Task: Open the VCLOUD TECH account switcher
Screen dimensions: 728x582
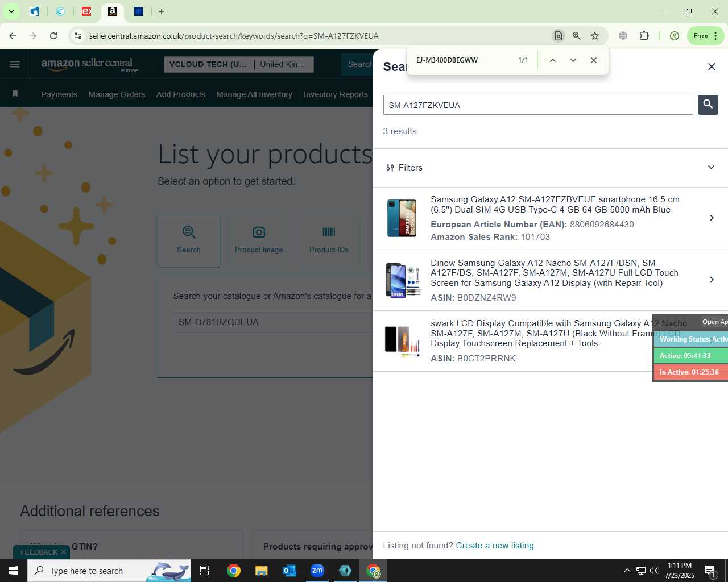Action: [x=239, y=64]
